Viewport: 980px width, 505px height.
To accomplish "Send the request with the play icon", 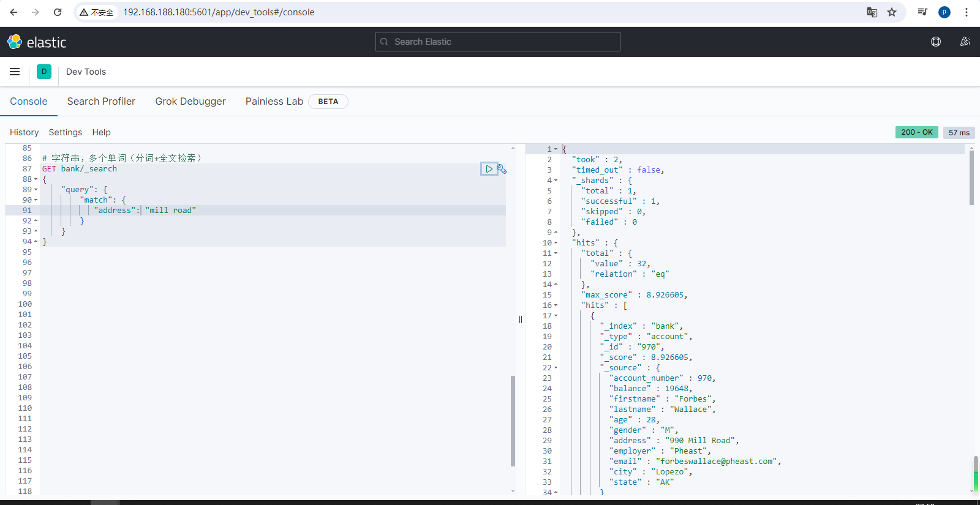I will coord(489,169).
